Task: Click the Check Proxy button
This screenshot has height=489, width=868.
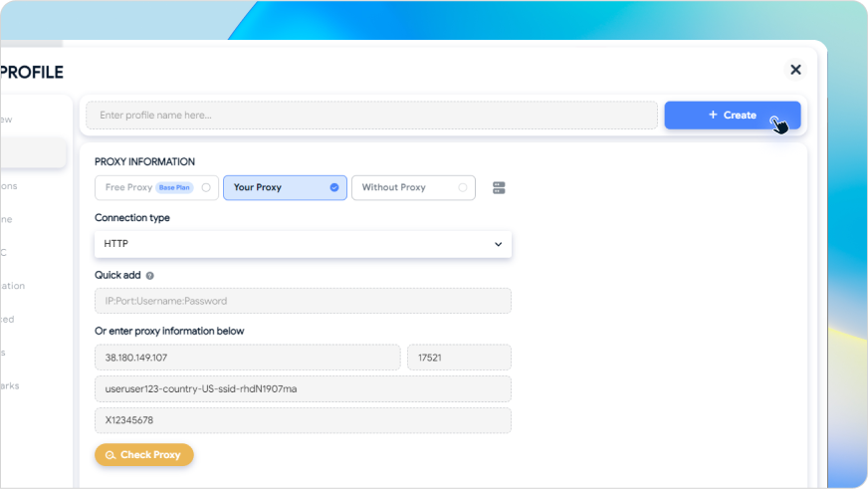Action: (144, 455)
